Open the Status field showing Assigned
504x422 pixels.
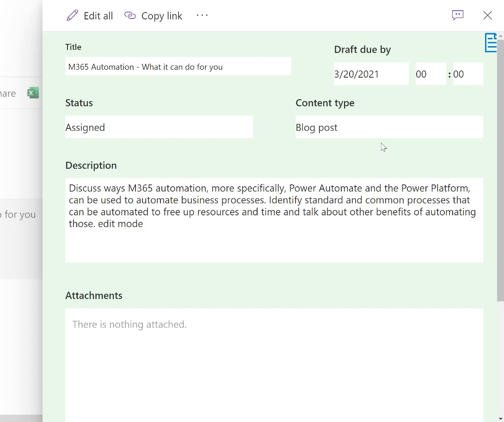159,127
